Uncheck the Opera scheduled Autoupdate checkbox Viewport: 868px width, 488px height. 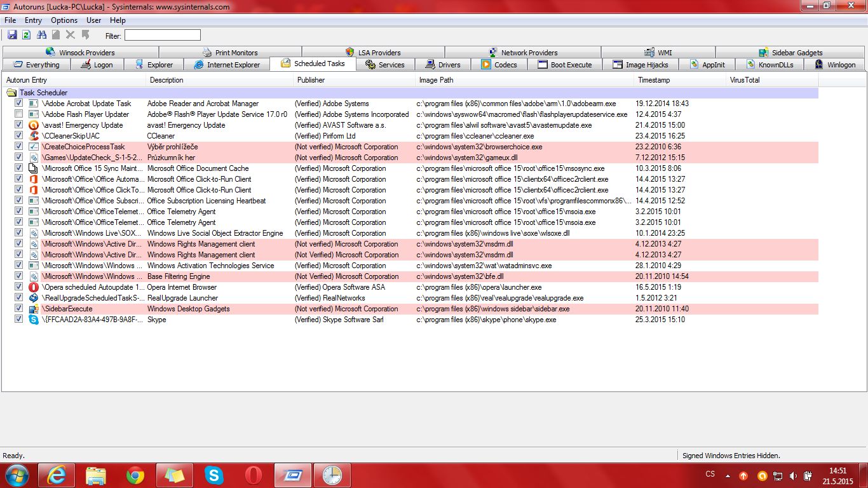coord(19,287)
